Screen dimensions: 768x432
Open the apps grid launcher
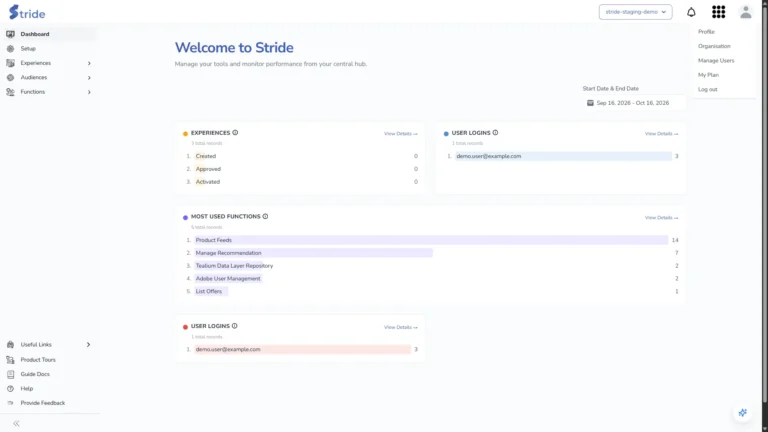coord(718,12)
